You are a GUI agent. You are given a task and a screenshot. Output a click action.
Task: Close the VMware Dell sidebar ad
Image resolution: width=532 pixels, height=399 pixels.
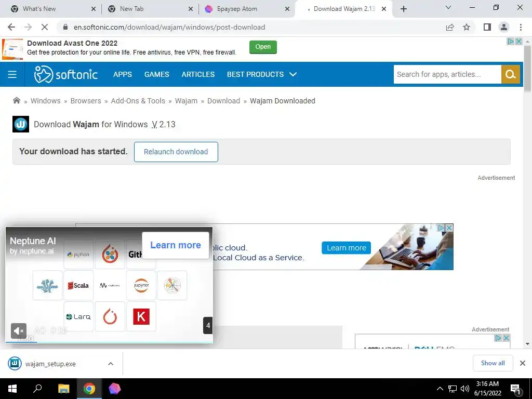point(506,338)
